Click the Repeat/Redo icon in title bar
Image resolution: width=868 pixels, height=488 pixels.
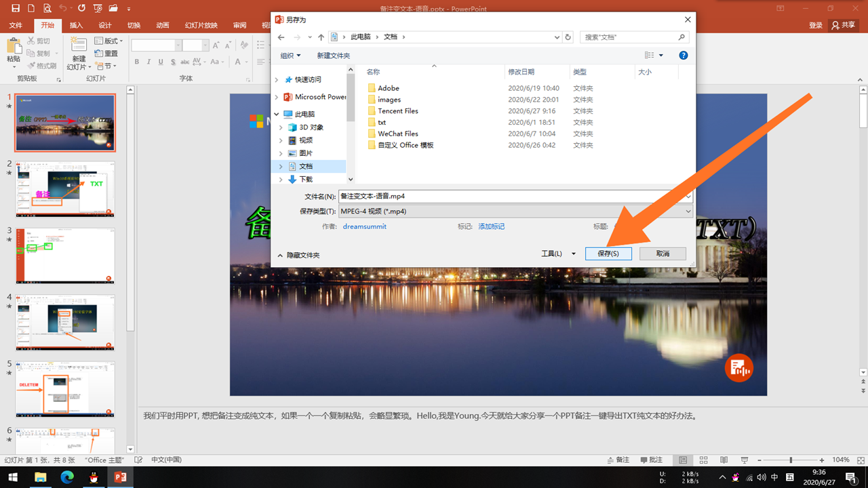click(81, 8)
